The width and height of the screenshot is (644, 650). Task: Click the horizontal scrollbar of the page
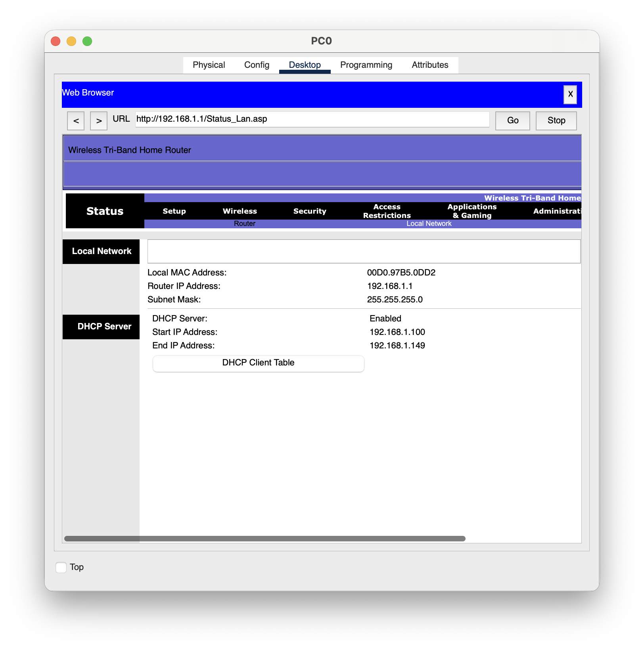[265, 539]
